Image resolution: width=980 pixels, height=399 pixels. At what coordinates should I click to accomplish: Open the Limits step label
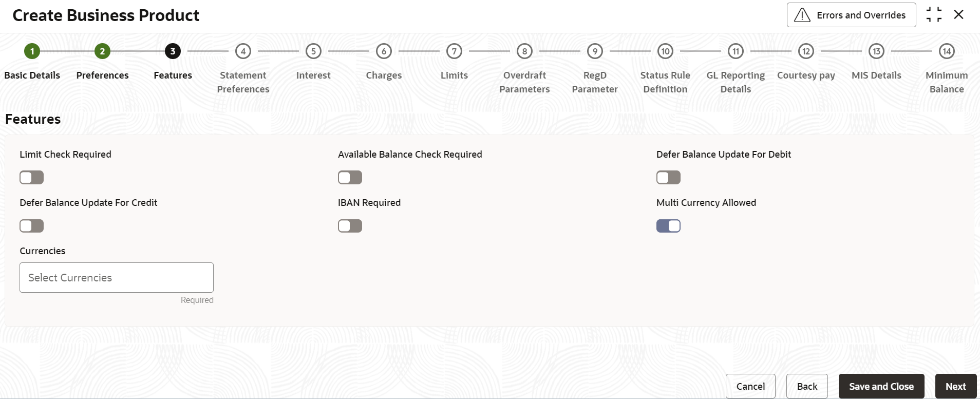pos(454,75)
